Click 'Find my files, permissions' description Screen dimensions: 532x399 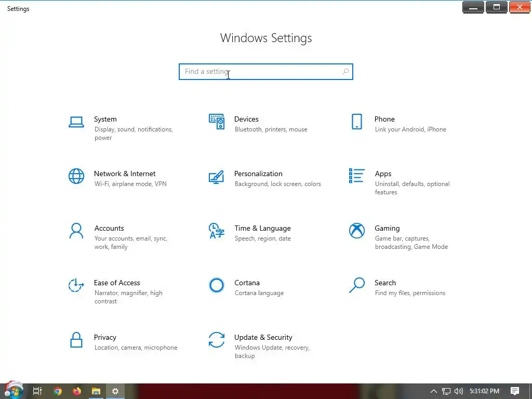410,293
